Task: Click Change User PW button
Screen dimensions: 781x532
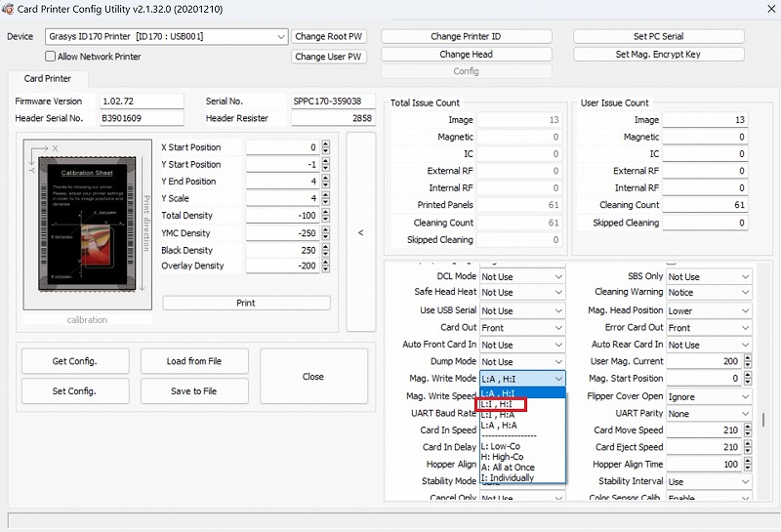Action: (x=328, y=57)
